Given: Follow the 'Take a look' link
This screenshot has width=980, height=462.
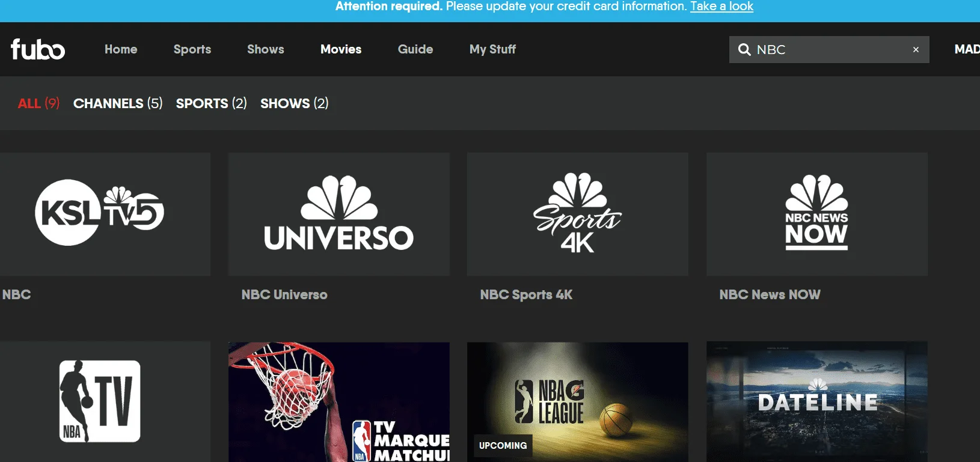Looking at the screenshot, I should click(721, 7).
